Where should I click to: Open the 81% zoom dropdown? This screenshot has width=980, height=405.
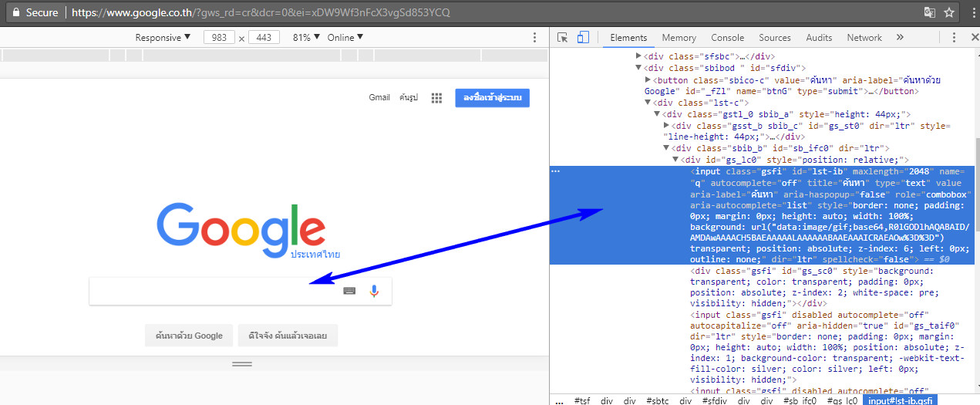(x=306, y=37)
